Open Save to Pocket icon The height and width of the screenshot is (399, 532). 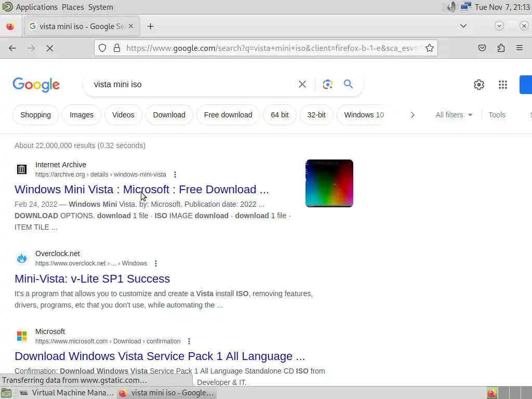click(482, 48)
